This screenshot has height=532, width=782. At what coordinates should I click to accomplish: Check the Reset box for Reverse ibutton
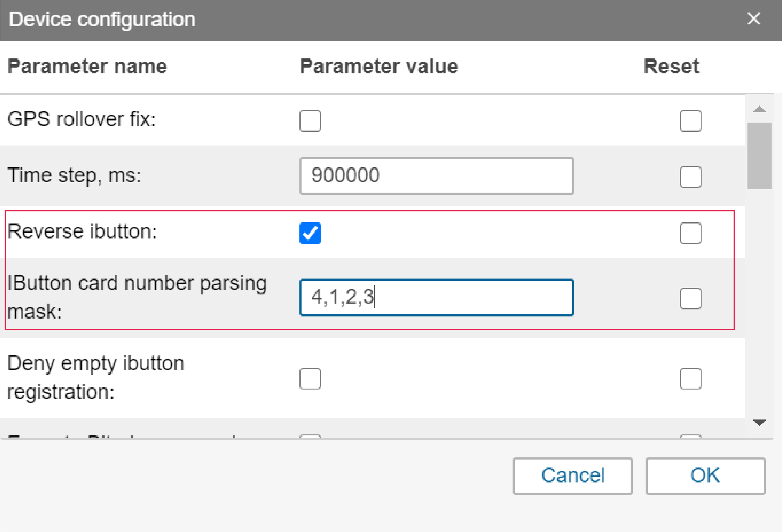pos(690,233)
